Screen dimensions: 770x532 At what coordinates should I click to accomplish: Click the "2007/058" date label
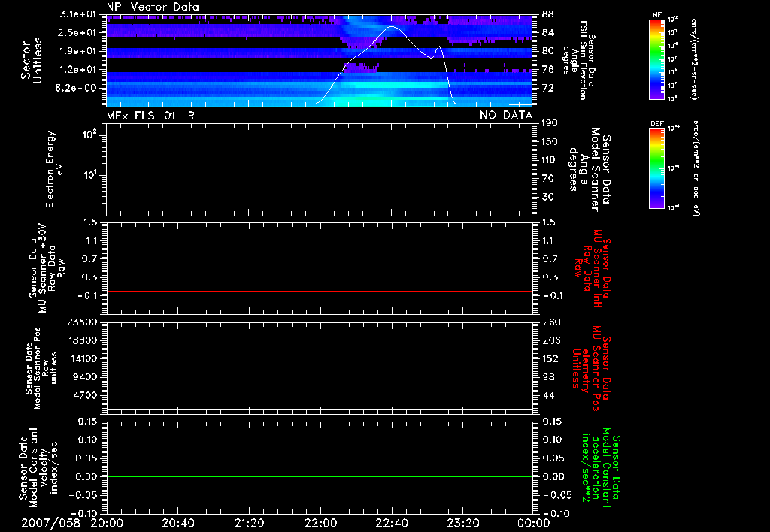point(50,523)
